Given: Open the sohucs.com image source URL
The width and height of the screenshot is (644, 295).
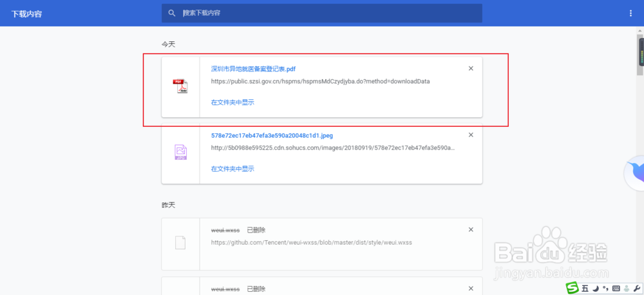Looking at the screenshot, I should pos(333,147).
